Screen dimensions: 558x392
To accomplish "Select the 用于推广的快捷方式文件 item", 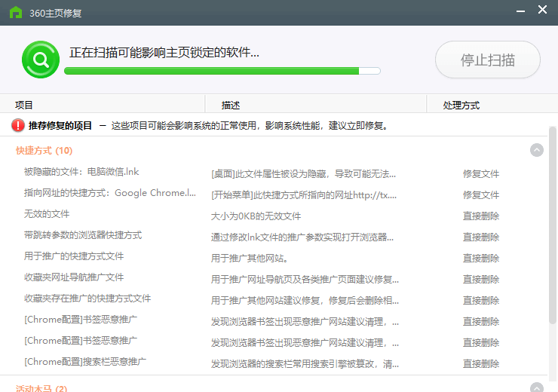I will coord(74,256).
